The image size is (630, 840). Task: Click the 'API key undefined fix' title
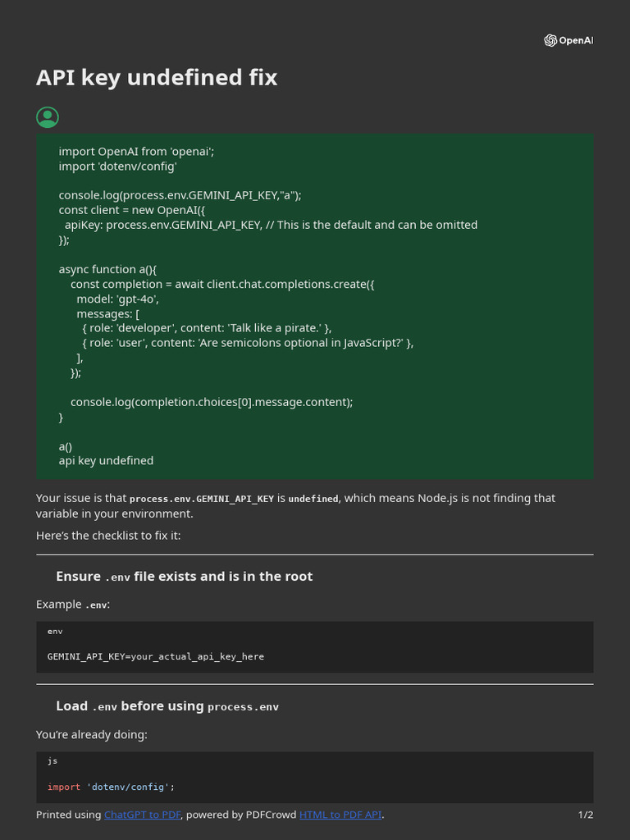pos(157,77)
